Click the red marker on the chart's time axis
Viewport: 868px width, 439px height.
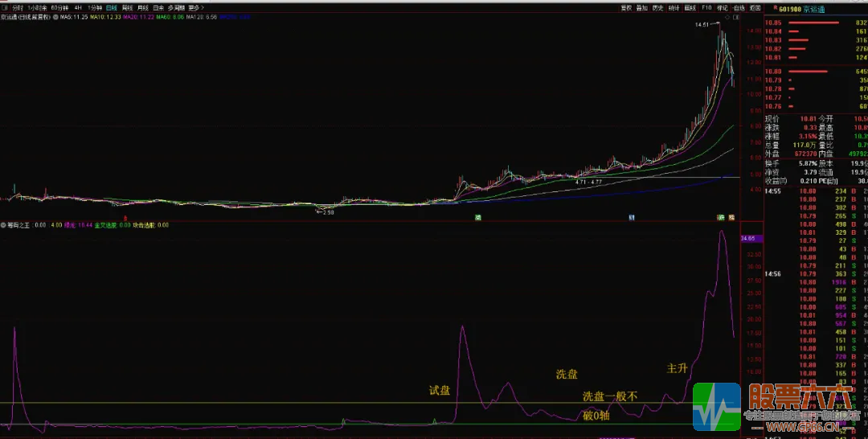(125, 217)
